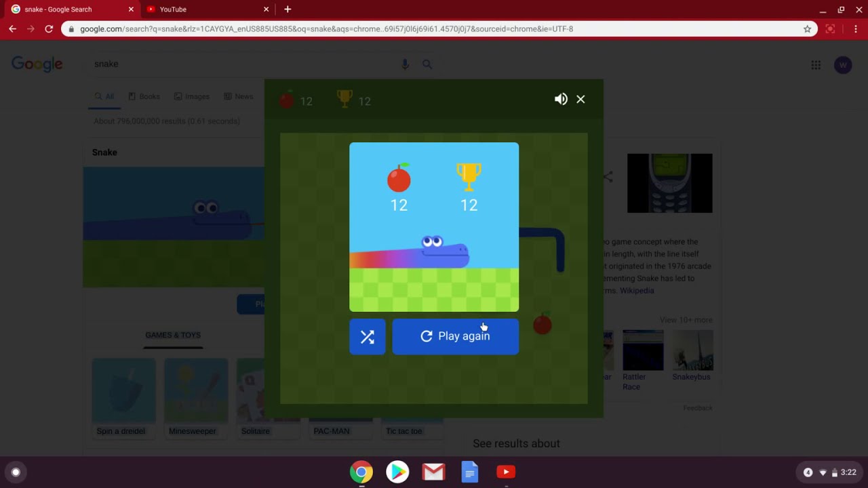Click the trophy high score icon in header

click(x=344, y=100)
